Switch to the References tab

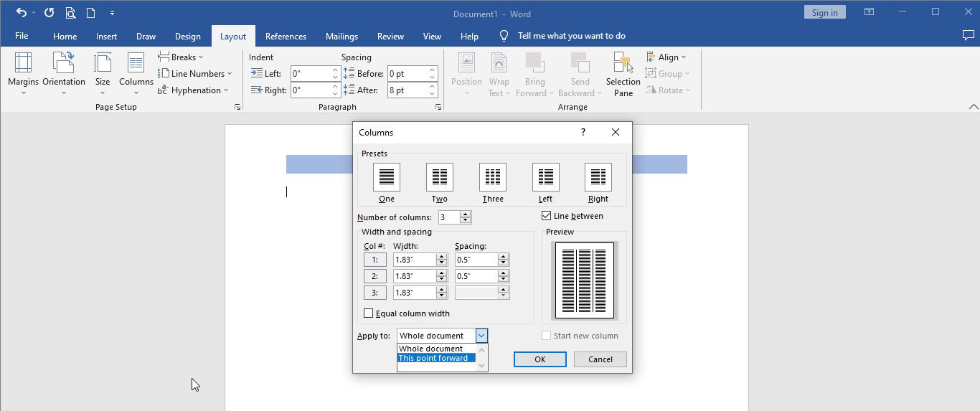[x=286, y=36]
